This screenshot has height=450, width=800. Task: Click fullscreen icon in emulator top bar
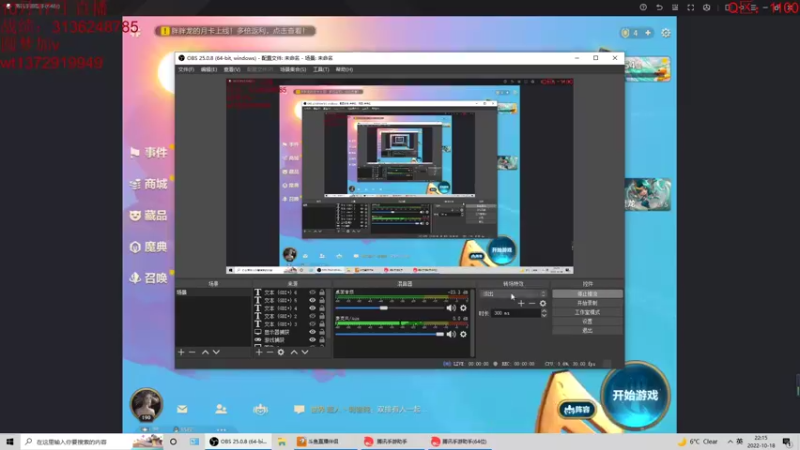(691, 7)
